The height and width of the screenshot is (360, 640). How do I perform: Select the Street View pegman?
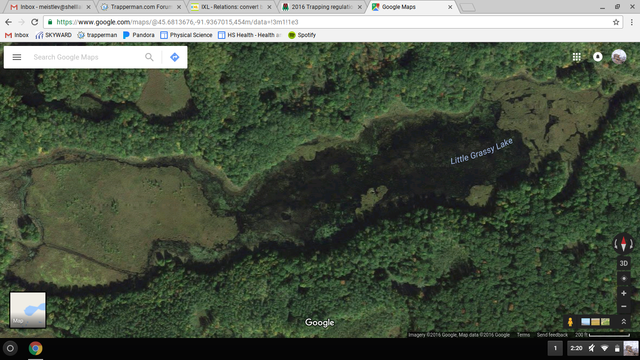(570, 322)
